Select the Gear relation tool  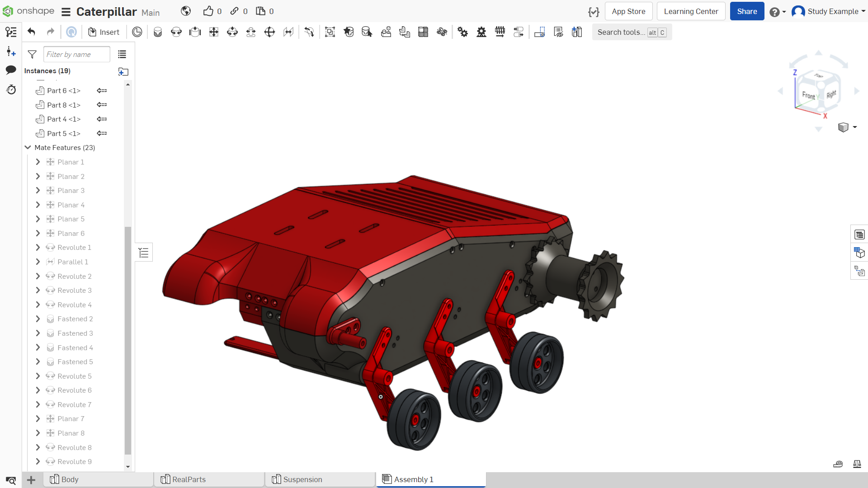coord(463,32)
